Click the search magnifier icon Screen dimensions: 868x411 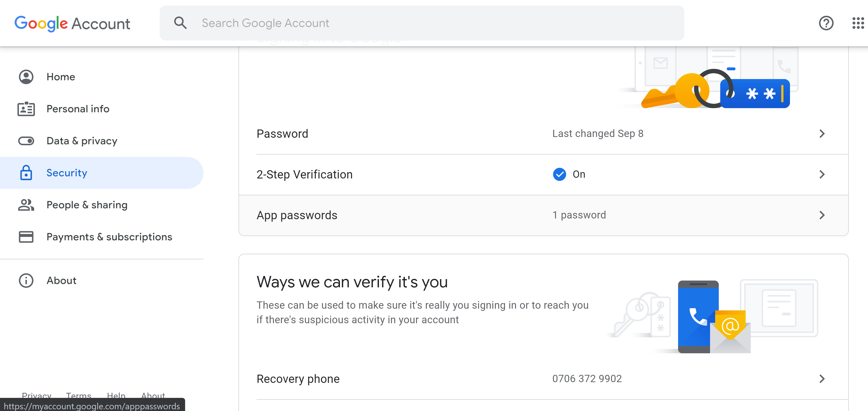coord(181,23)
